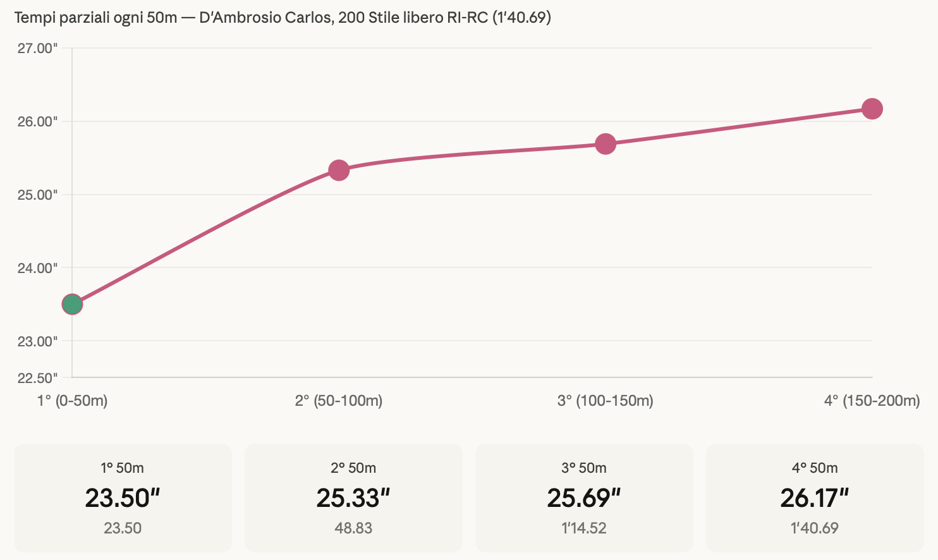Click the green data point for first 50m
Screen dimensions: 938x560
[x=72, y=304]
